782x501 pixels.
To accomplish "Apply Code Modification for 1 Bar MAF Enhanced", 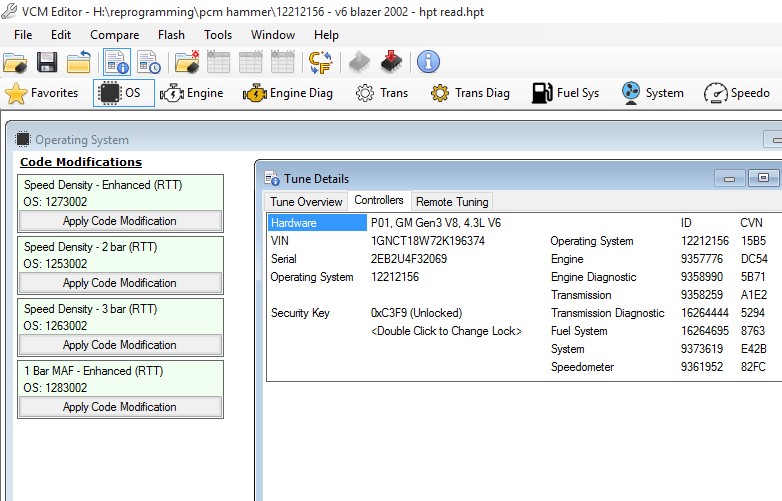I will tap(120, 407).
